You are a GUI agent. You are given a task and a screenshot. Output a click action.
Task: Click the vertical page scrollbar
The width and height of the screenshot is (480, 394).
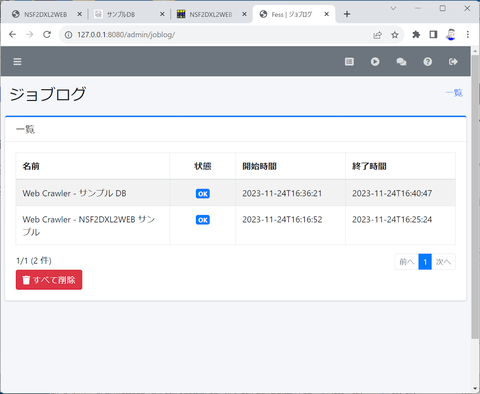click(x=475, y=197)
